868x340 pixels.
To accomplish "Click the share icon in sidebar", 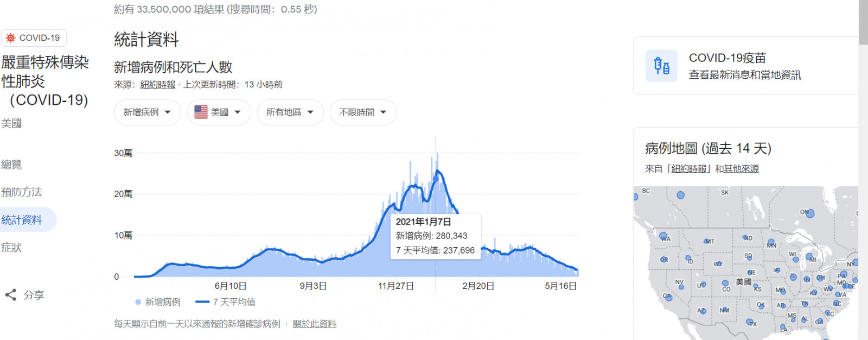I will coord(10,295).
